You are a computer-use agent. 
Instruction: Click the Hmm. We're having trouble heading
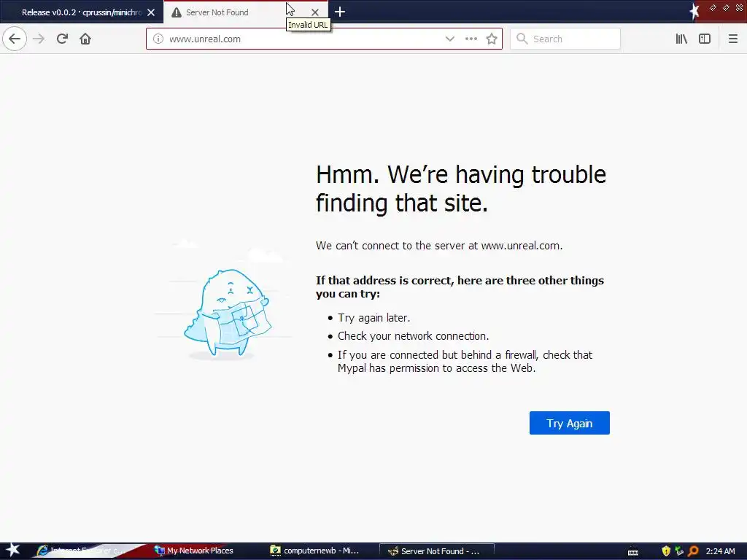461,189
